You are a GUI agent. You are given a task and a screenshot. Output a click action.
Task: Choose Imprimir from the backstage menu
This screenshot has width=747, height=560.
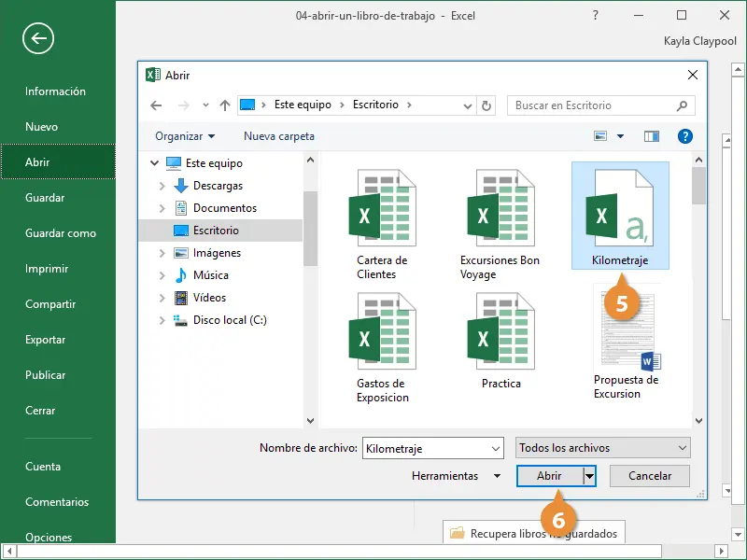pyautogui.click(x=47, y=269)
